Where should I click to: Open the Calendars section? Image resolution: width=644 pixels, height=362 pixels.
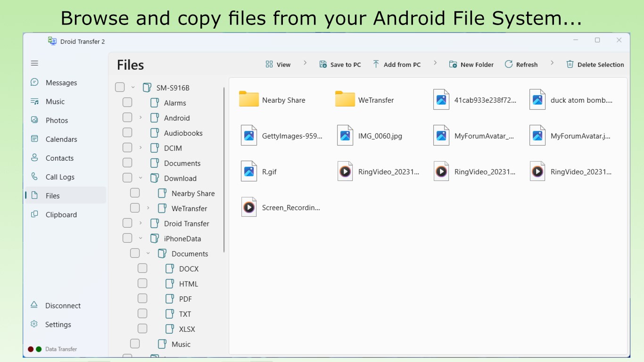(61, 139)
